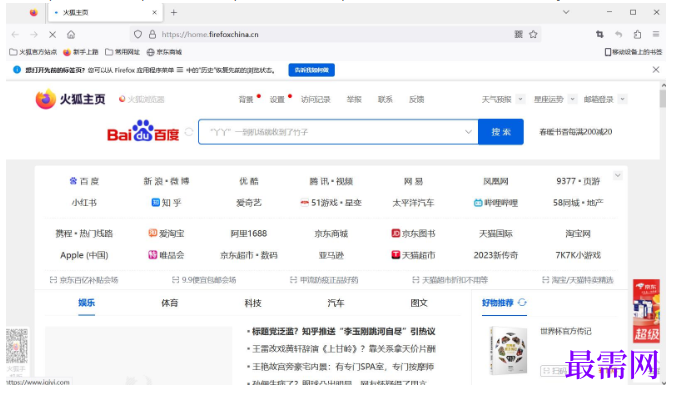Click the Firefox View icon in tab bar

click(x=34, y=13)
